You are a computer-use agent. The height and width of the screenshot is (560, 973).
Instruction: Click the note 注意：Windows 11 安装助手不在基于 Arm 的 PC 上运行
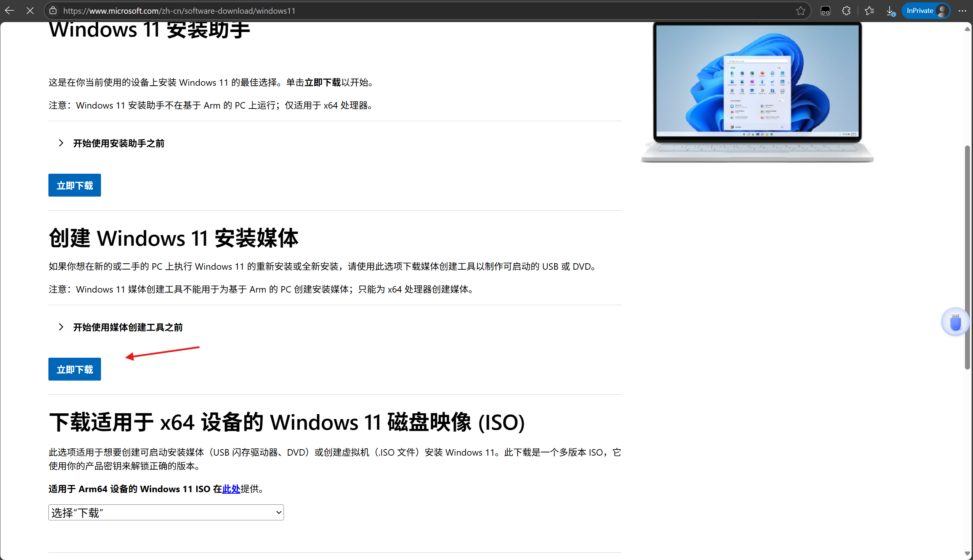click(211, 105)
